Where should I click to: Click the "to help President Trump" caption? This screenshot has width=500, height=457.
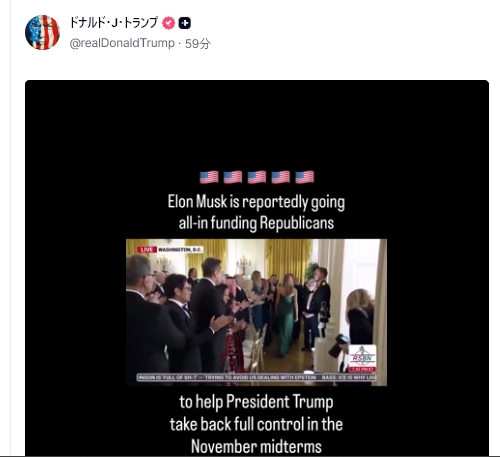pyautogui.click(x=256, y=402)
